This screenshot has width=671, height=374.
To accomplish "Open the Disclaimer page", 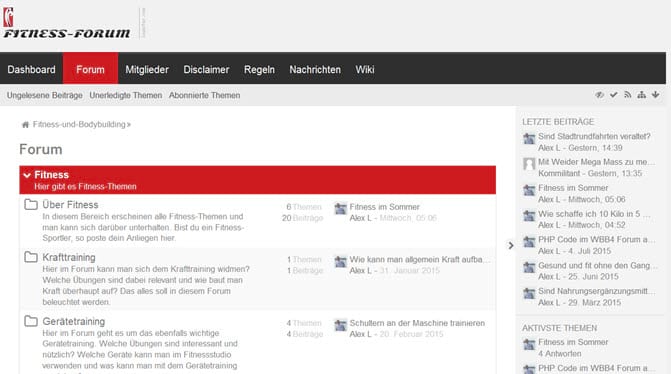I will click(206, 69).
